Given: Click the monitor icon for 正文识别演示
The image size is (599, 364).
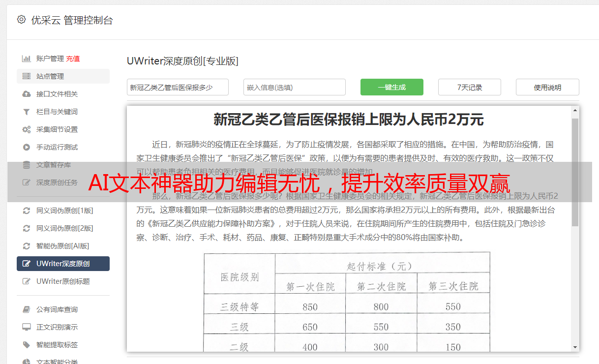Looking at the screenshot, I should (x=27, y=327).
